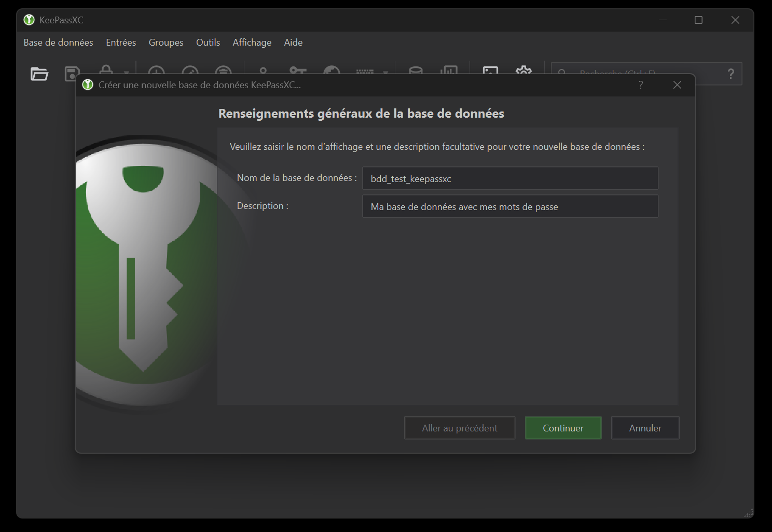Viewport: 772px width, 532px height.
Task: Click the lock database padlock icon
Action: (x=106, y=71)
